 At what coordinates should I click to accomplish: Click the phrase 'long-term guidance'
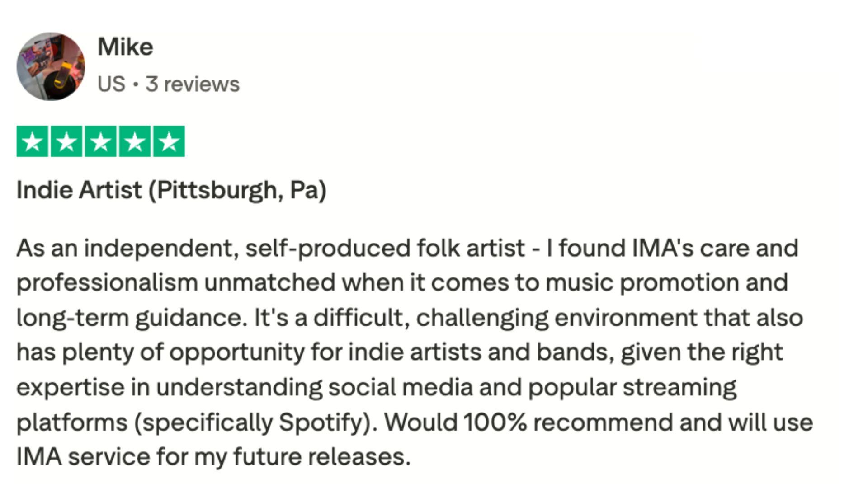(129, 318)
